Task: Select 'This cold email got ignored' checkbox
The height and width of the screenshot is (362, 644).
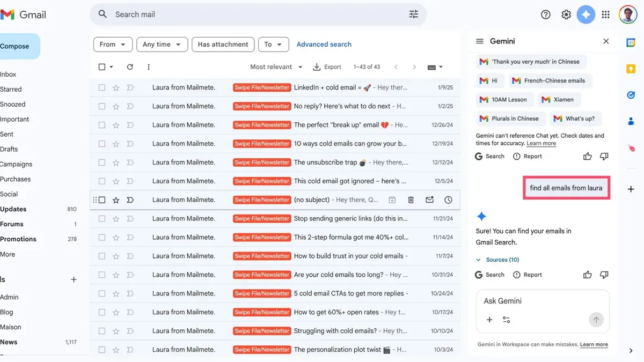Action: 102,181
